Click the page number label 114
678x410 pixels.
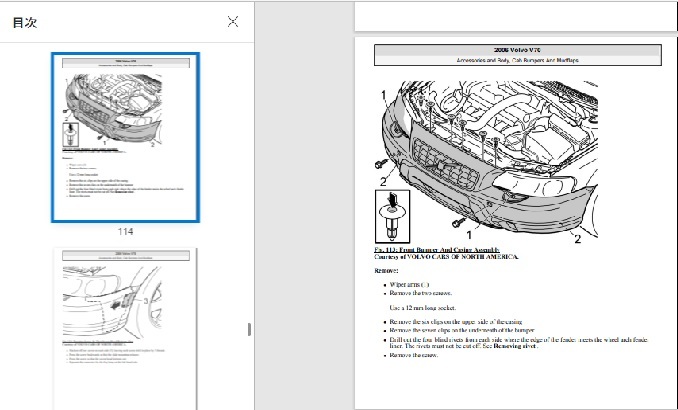pyautogui.click(x=125, y=232)
